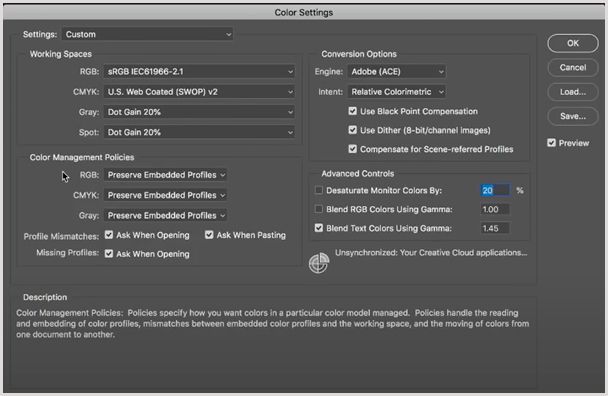Open Gray working space Dot Gain dropdown
The width and height of the screenshot is (608, 396).
tap(199, 112)
